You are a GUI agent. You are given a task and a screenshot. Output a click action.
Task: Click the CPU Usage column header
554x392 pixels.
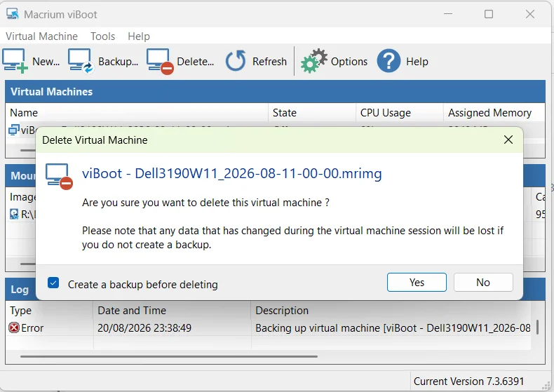pos(400,113)
